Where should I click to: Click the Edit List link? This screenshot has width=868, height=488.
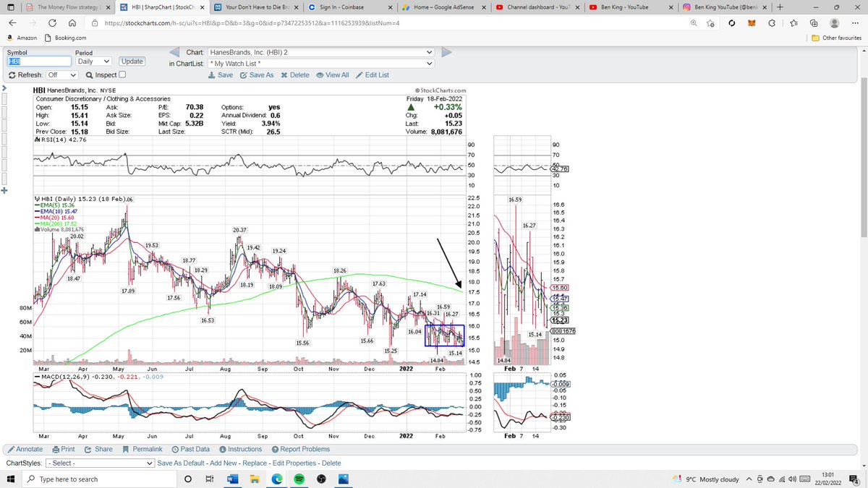pos(373,75)
